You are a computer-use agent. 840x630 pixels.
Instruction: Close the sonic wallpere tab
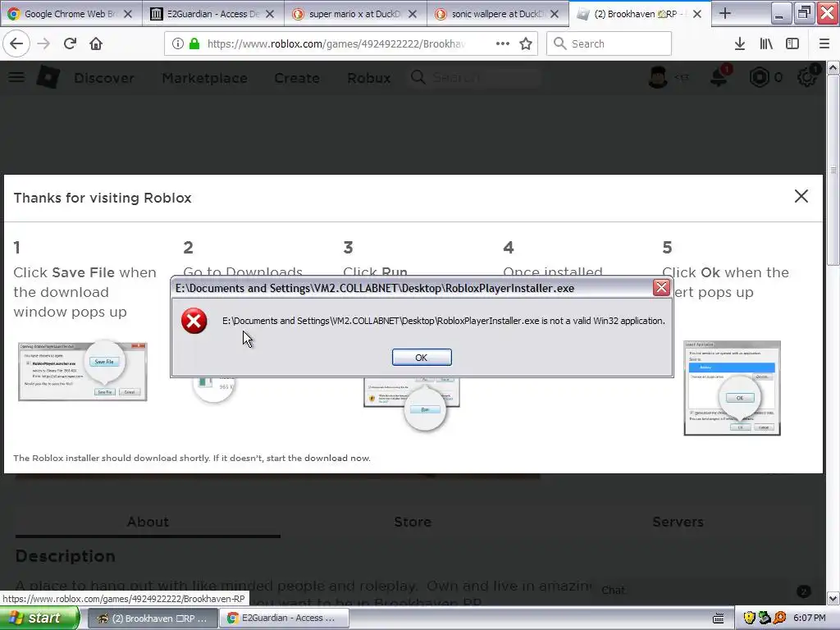pos(555,14)
